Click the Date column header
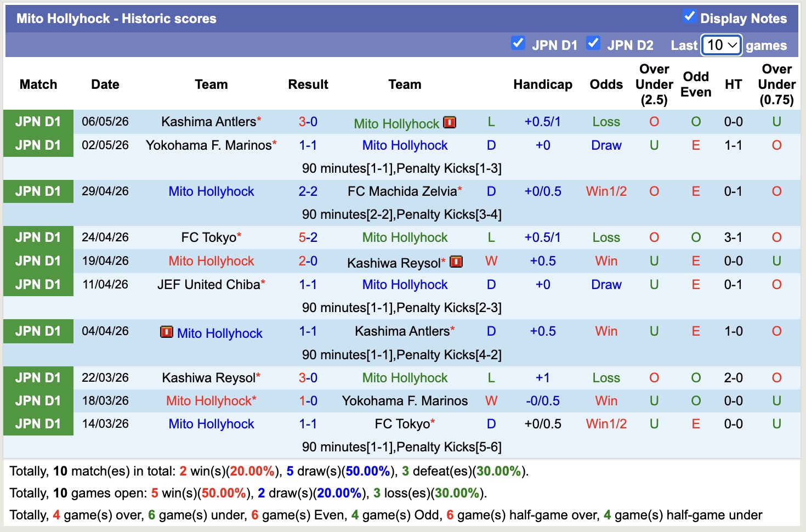806x532 pixels. (x=105, y=84)
